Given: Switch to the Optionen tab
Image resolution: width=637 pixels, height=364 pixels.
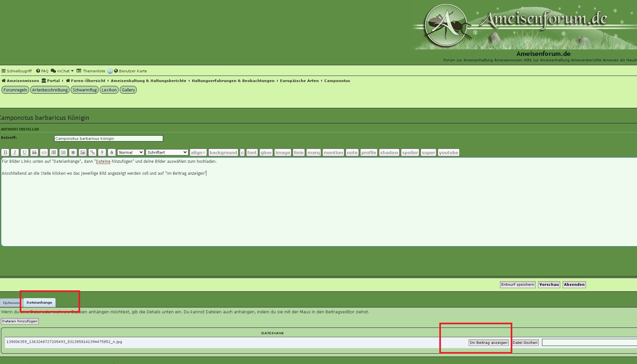Looking at the screenshot, I should (11, 303).
